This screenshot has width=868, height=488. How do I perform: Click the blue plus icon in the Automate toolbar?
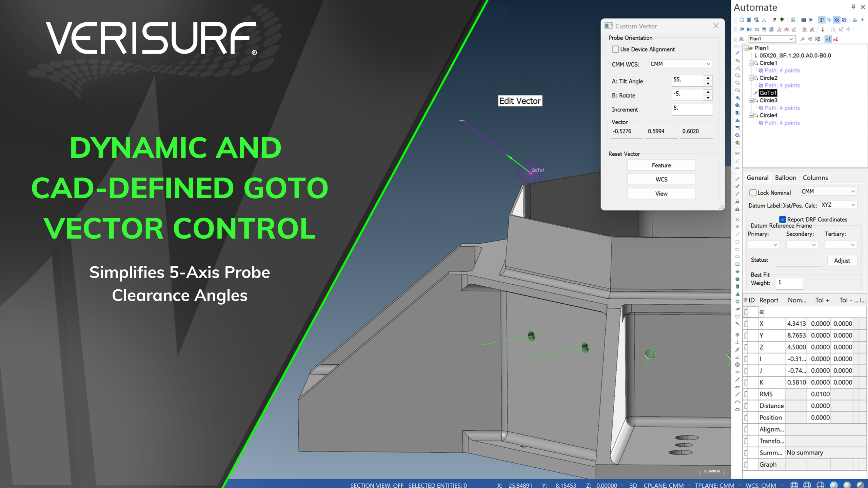click(x=862, y=20)
